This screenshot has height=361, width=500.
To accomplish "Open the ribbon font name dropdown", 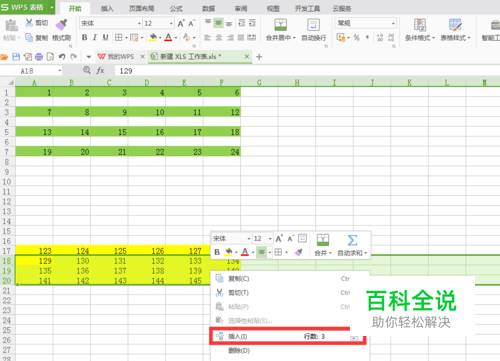I will click(140, 23).
